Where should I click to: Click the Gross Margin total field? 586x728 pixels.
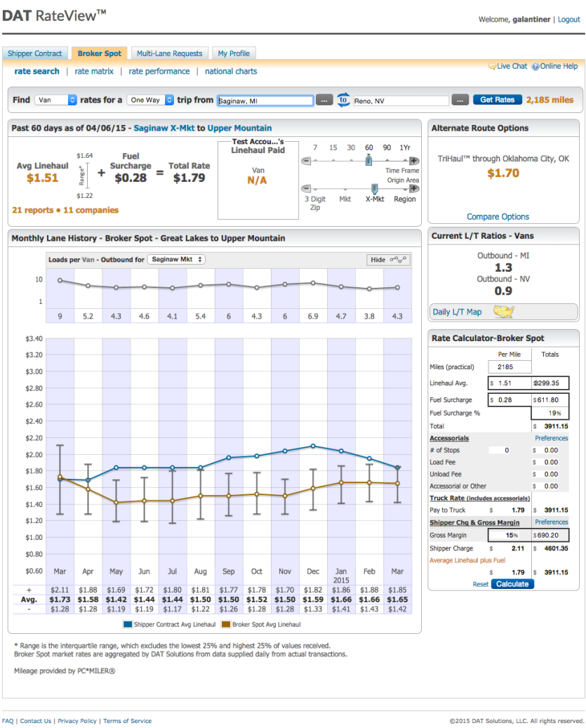click(550, 536)
